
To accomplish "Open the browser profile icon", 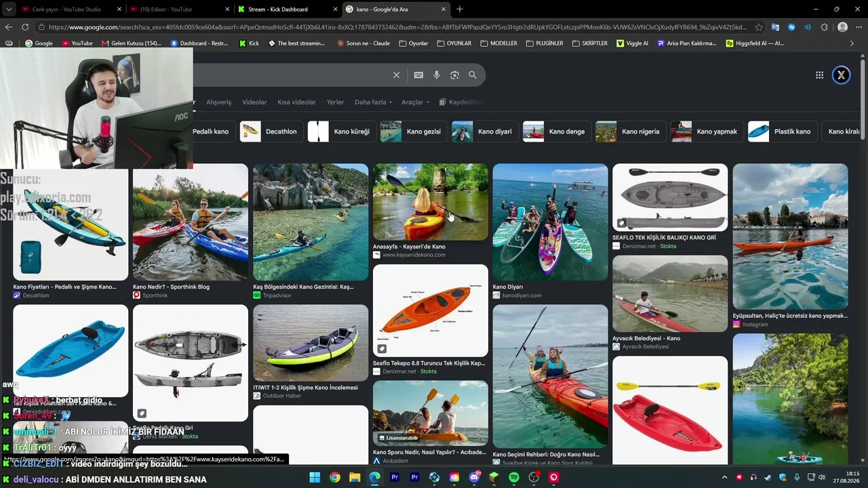I will (842, 27).
